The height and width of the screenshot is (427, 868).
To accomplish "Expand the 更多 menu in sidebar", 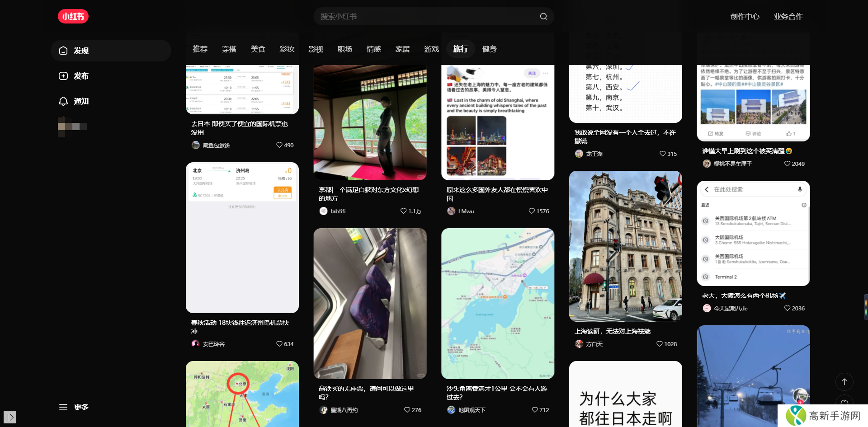I will (74, 407).
